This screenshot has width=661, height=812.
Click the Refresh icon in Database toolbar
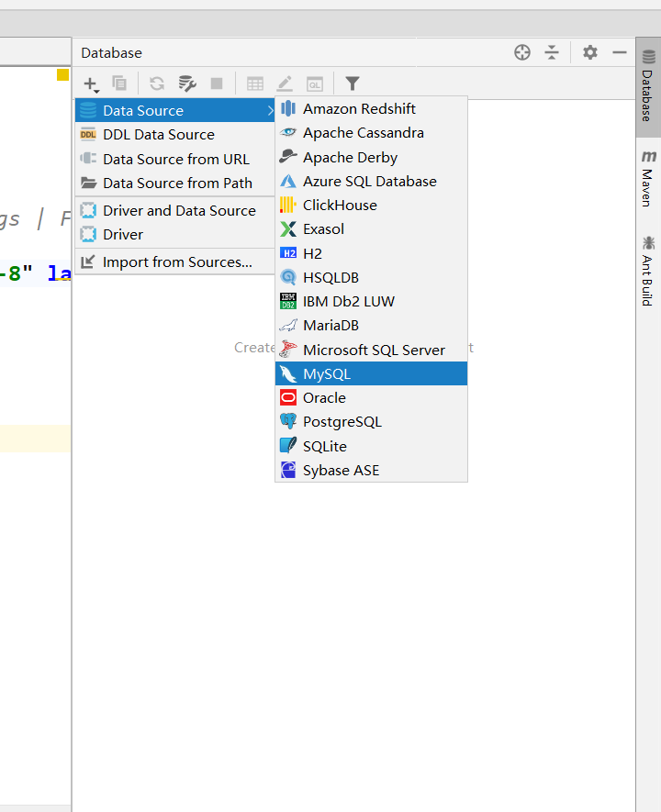click(157, 83)
